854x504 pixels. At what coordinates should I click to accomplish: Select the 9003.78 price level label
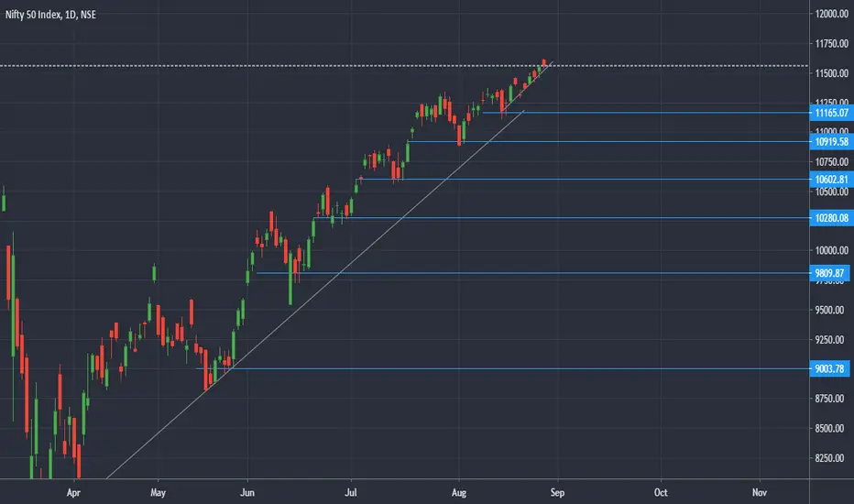tap(829, 369)
